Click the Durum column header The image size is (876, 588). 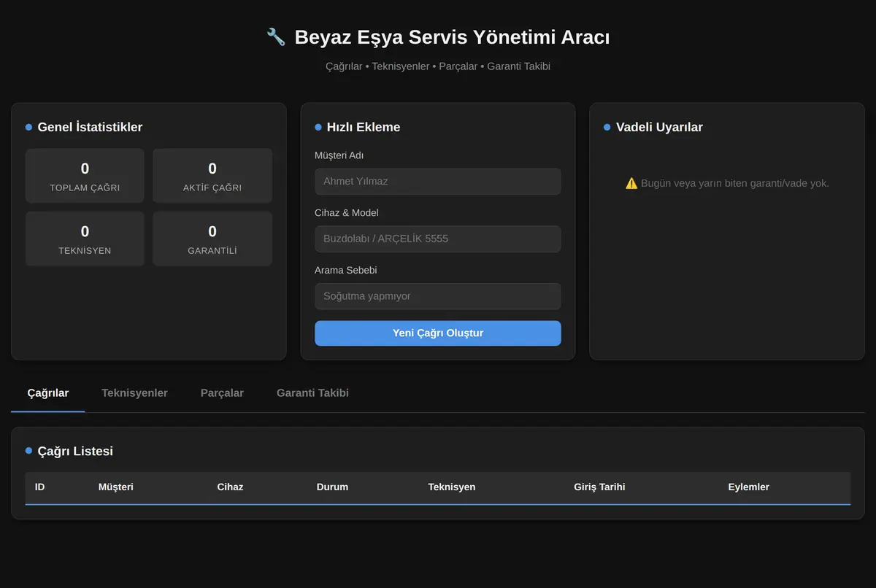(332, 487)
